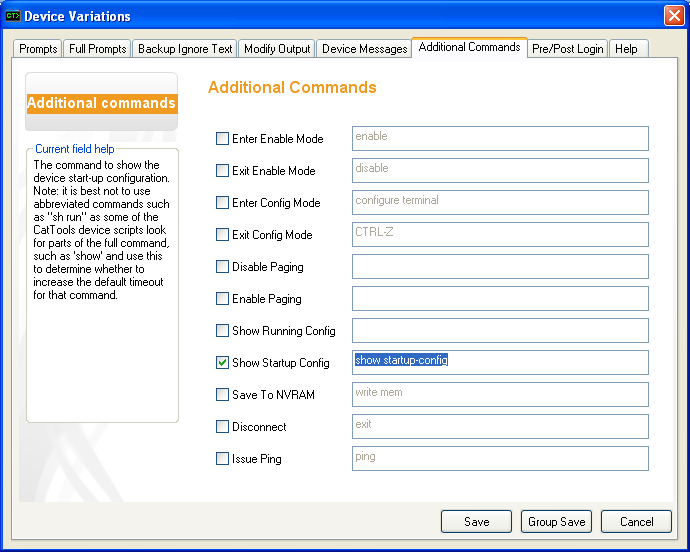Enable the Enter Enable Mode checkbox
The image size is (690, 552).
click(222, 139)
